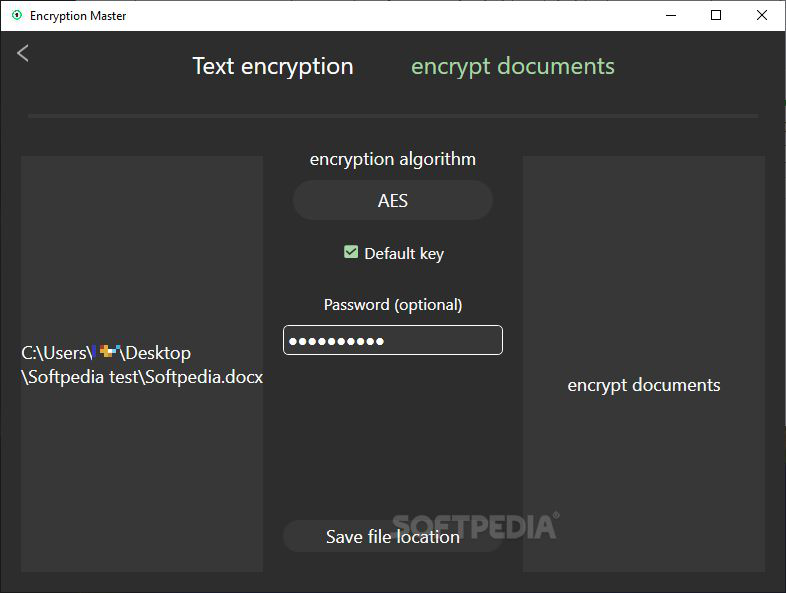Minimize the Encryption Master window

coord(671,16)
